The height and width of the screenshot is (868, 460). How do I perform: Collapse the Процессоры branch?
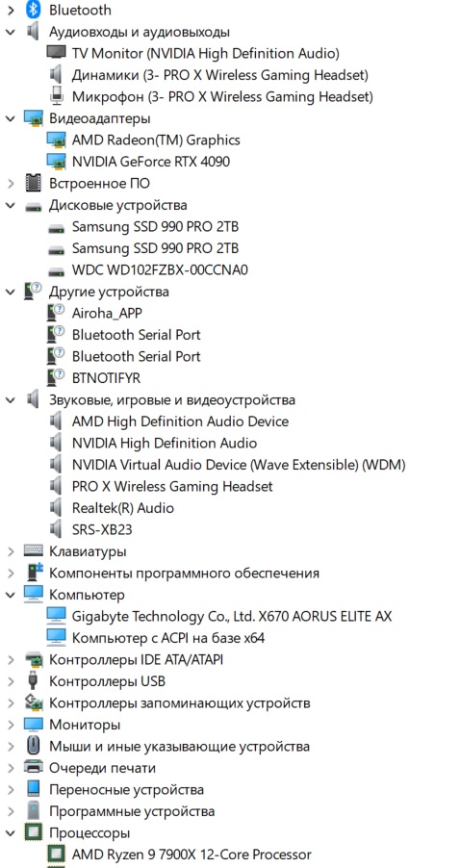[10, 832]
